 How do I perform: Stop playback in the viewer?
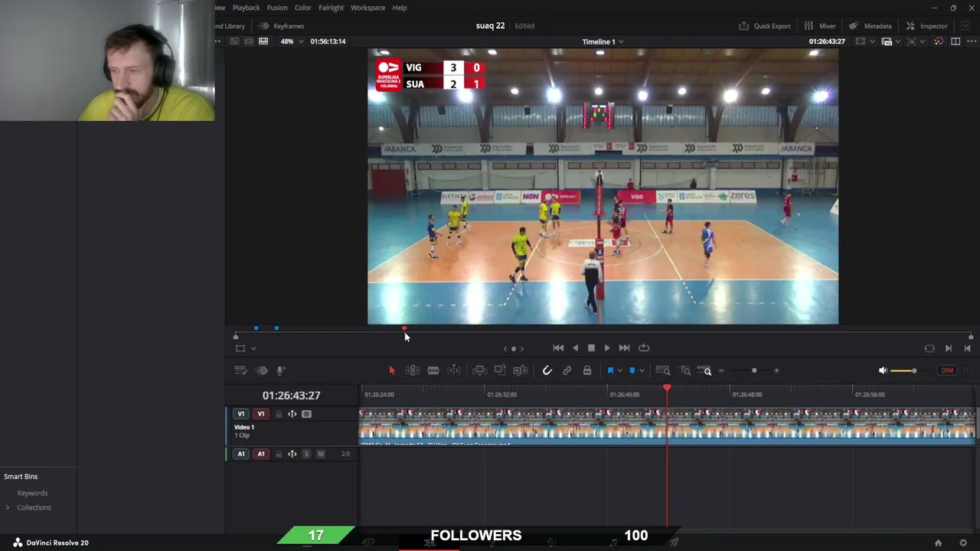pyautogui.click(x=591, y=347)
